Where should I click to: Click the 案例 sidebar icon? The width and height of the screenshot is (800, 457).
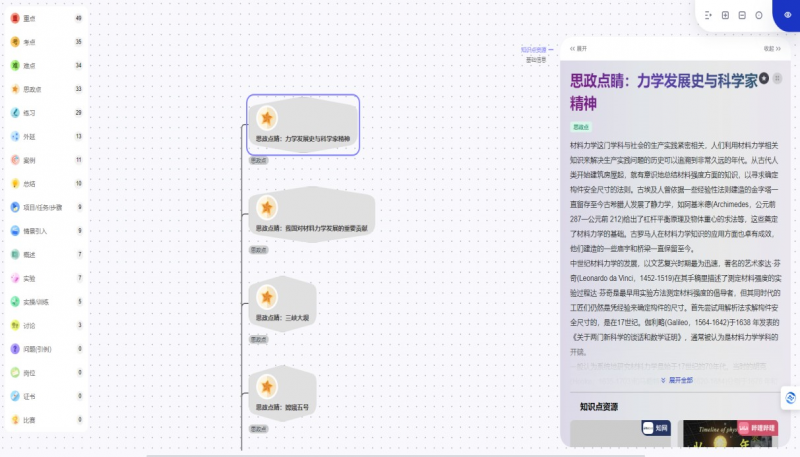(x=15, y=159)
